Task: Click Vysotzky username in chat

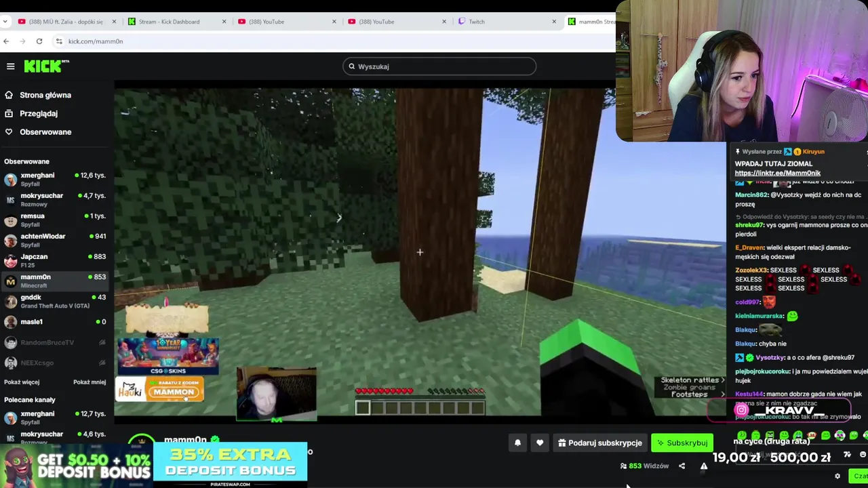Action: 770,357
